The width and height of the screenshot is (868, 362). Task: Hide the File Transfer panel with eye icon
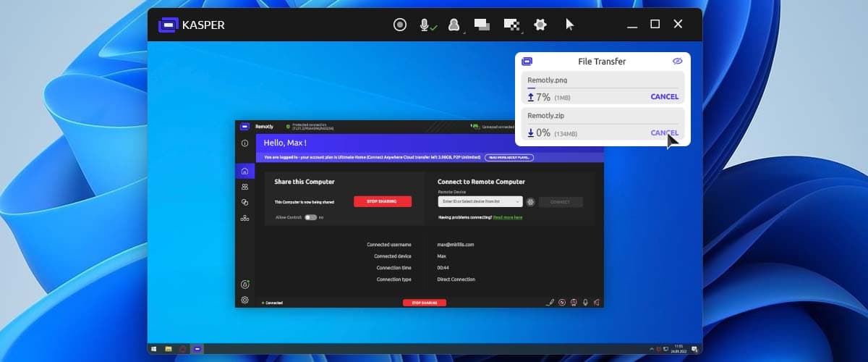tap(678, 62)
